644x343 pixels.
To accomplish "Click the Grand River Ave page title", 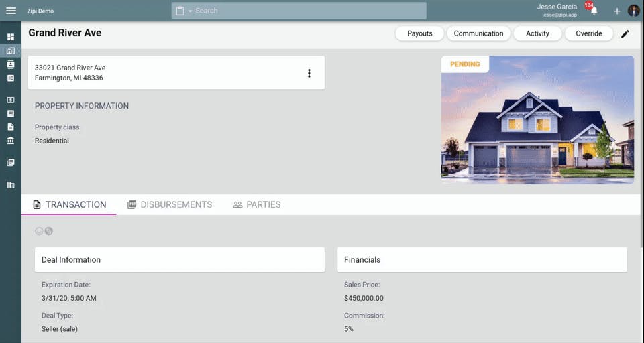I will coord(65,33).
